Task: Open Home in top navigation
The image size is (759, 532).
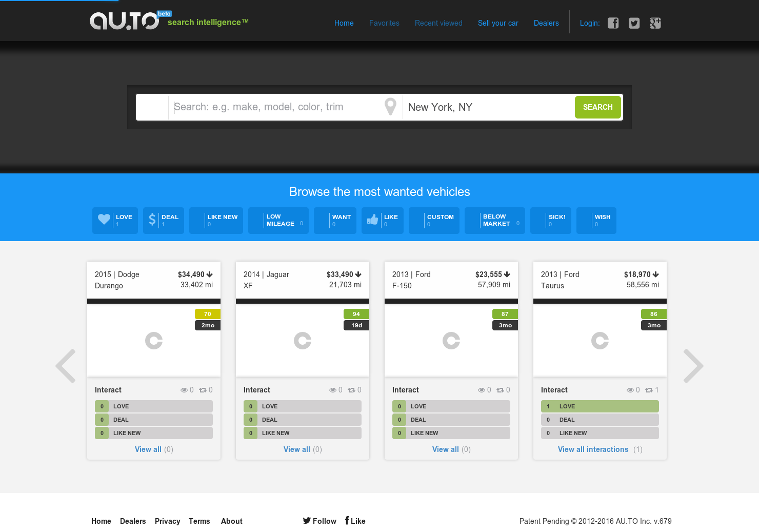Action: coord(344,23)
